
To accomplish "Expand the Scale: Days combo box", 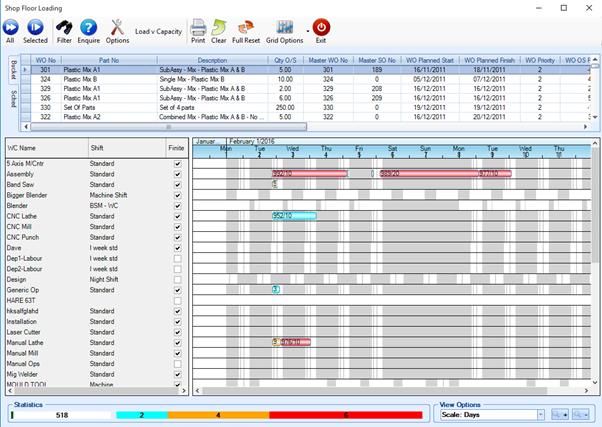I will (540, 414).
